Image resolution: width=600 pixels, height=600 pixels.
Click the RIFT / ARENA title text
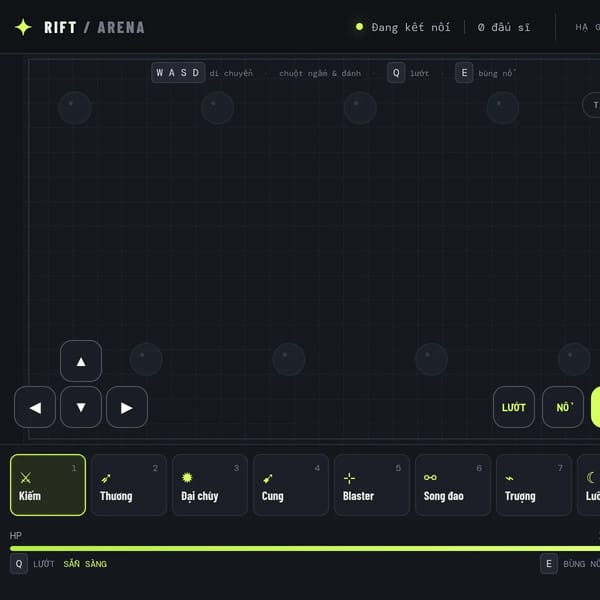[94, 28]
